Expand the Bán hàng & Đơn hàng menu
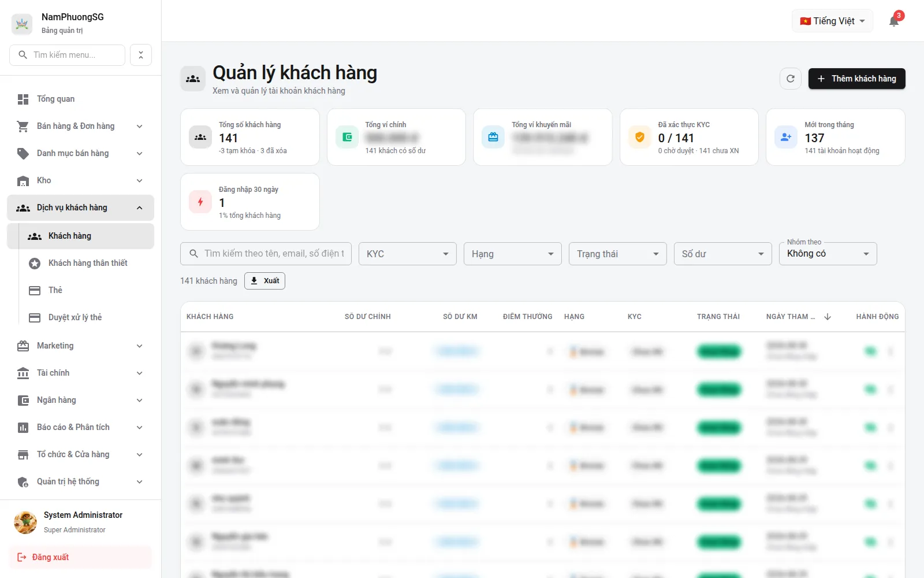 click(x=80, y=126)
